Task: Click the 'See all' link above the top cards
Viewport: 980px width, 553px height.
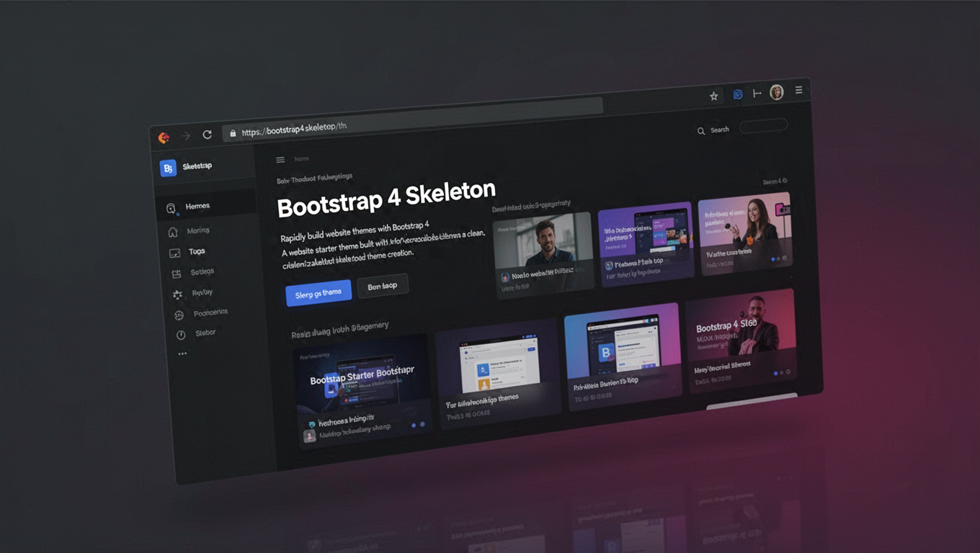Action: click(x=775, y=181)
